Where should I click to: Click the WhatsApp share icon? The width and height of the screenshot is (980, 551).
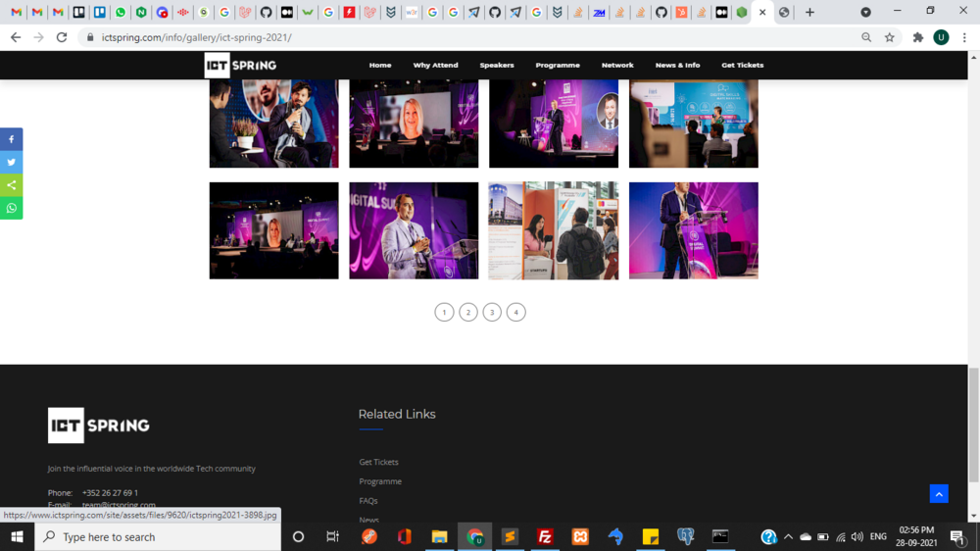12,208
